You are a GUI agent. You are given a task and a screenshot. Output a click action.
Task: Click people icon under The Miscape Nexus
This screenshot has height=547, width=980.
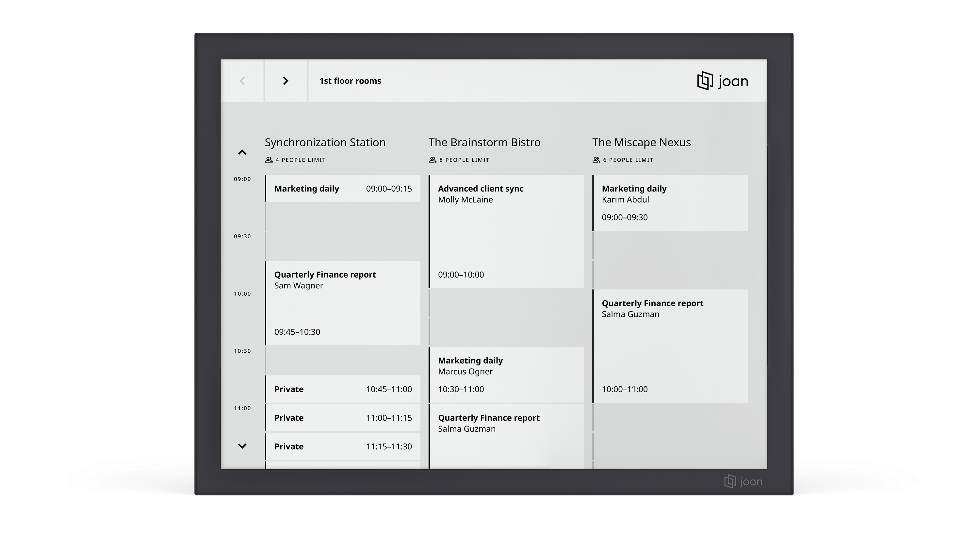596,160
